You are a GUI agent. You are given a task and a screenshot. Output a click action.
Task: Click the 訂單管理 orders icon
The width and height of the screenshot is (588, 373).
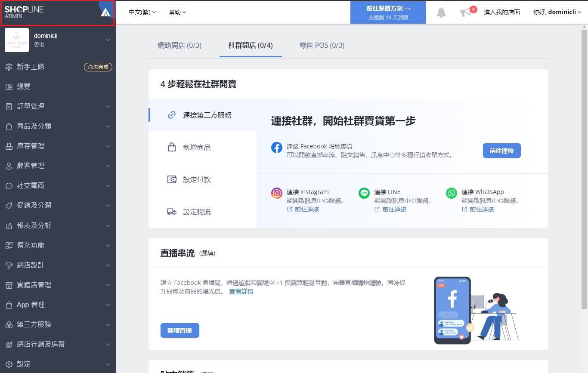tap(9, 107)
